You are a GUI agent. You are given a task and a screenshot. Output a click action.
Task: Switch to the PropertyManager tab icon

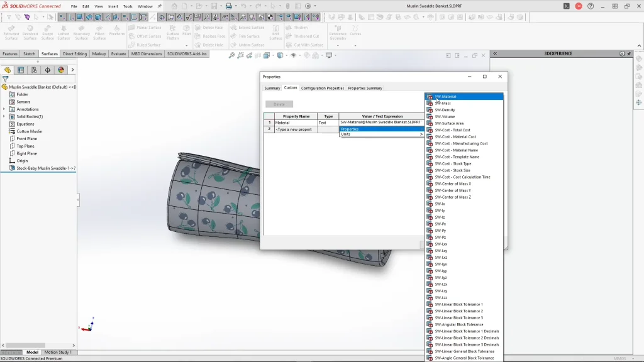coord(21,70)
